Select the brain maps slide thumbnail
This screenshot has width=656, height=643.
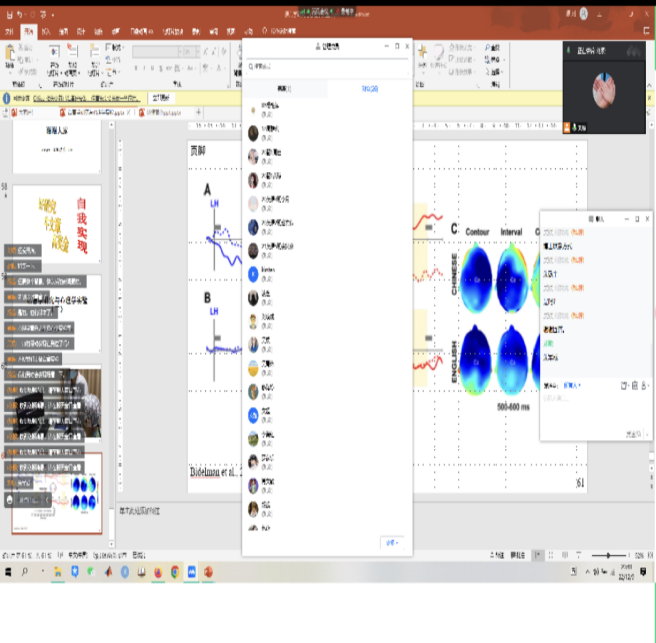click(57, 493)
